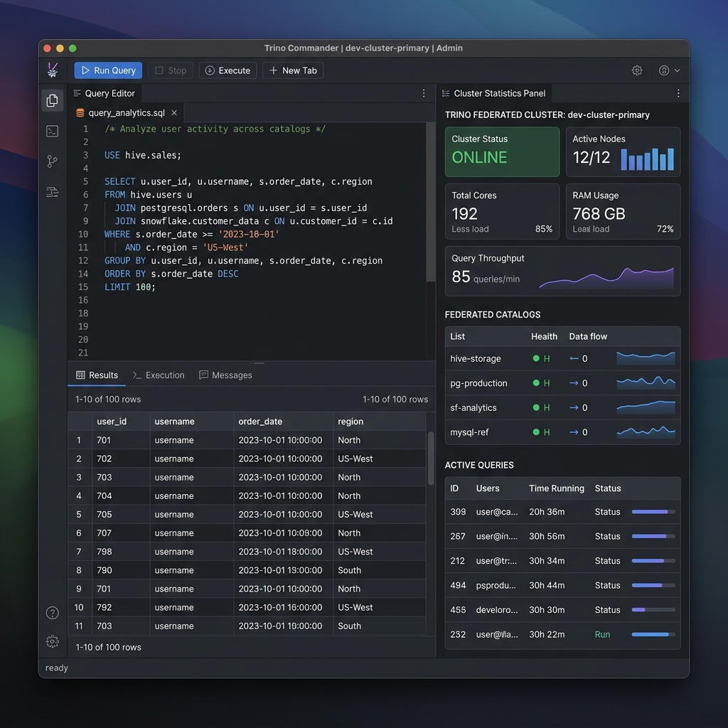Select the Cluster Statistics Panel tab
Screen dimensions: 728x728
494,93
